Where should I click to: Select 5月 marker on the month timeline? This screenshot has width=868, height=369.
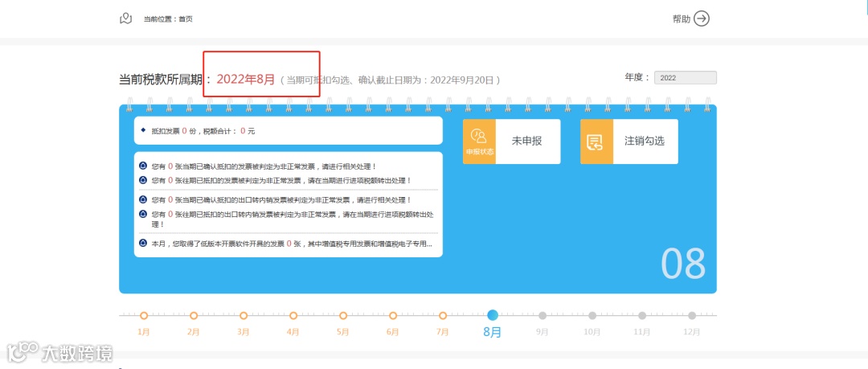[x=342, y=316]
